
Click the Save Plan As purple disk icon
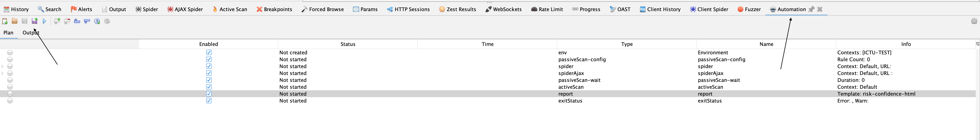pyautogui.click(x=35, y=21)
